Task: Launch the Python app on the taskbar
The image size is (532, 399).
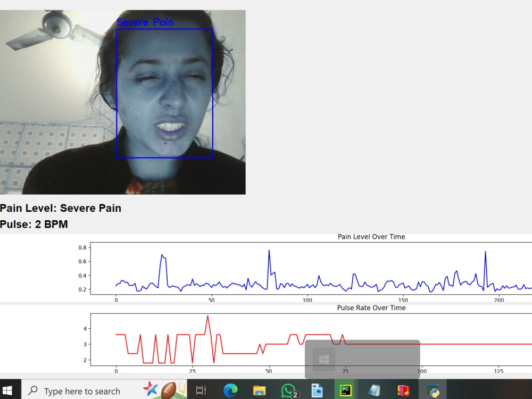Action: pos(433,390)
